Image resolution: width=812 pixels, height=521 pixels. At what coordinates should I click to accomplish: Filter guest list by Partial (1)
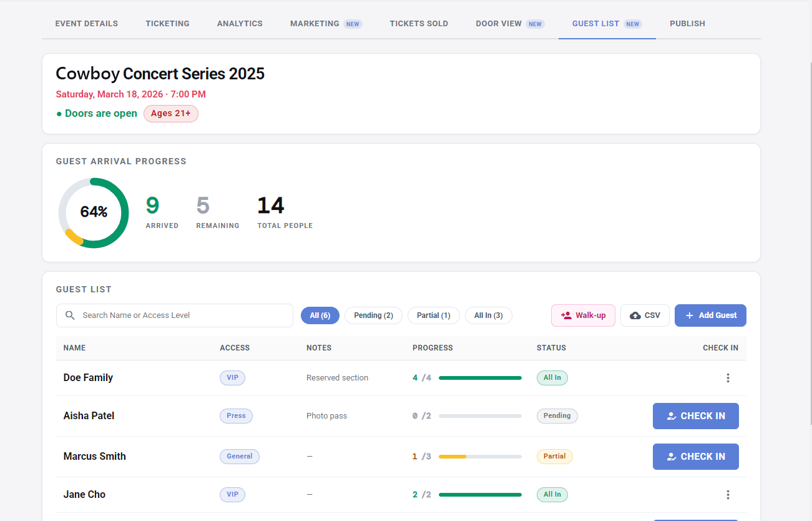pyautogui.click(x=433, y=315)
